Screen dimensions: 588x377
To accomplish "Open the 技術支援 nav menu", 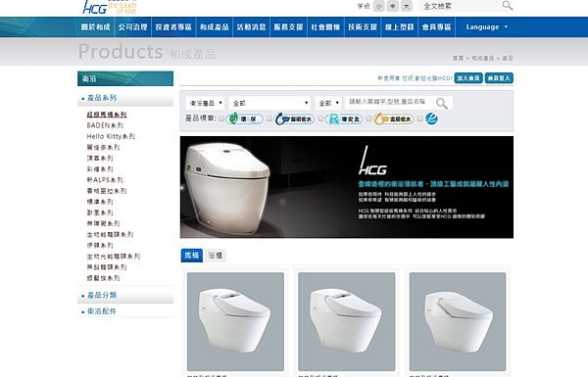I will click(x=363, y=27).
